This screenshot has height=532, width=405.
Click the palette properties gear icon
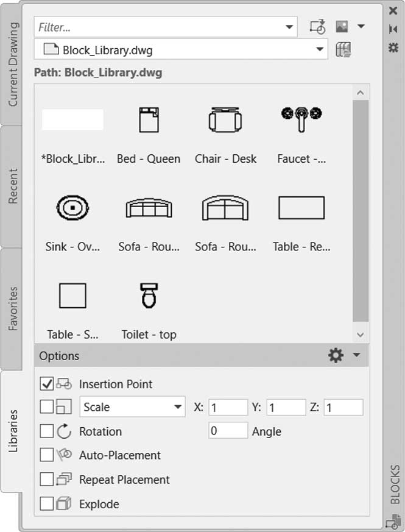[393, 47]
